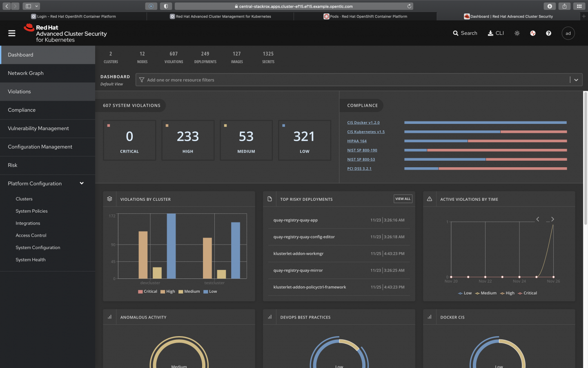Click the 233 High violations tile
The width and height of the screenshot is (588, 368).
[x=188, y=140]
